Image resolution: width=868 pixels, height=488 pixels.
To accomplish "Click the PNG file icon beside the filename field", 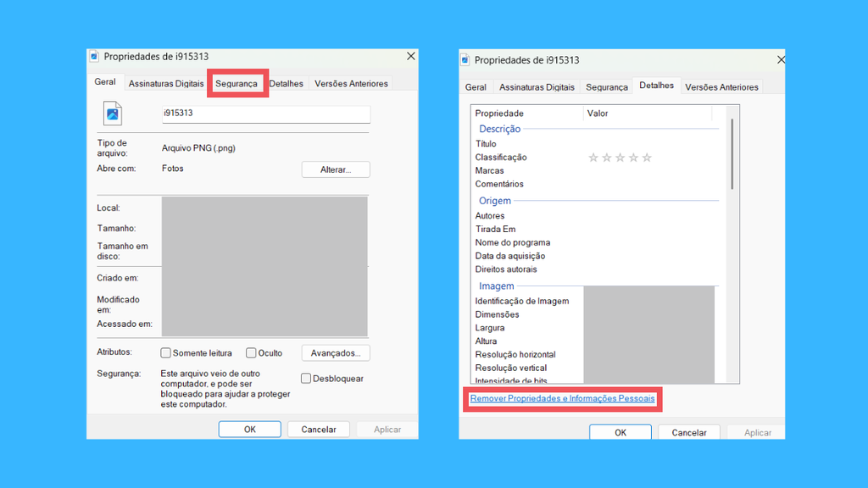I will pos(113,114).
